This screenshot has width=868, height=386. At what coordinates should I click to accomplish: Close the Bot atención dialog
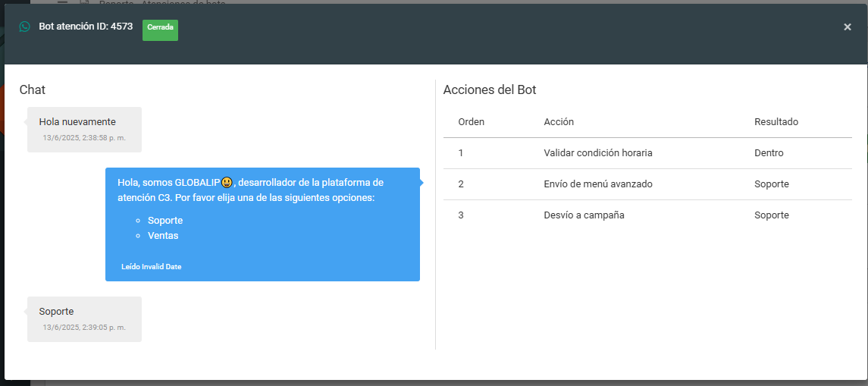click(x=847, y=27)
